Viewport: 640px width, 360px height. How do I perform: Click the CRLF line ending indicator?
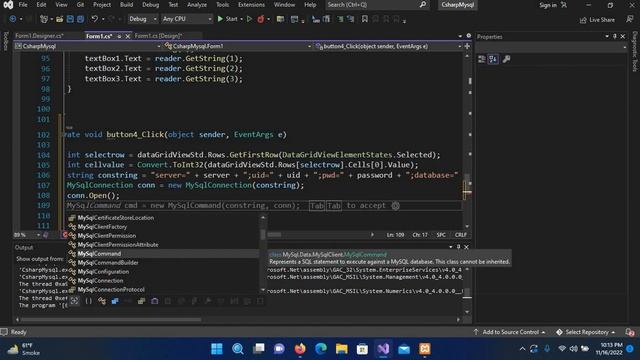pos(461,235)
